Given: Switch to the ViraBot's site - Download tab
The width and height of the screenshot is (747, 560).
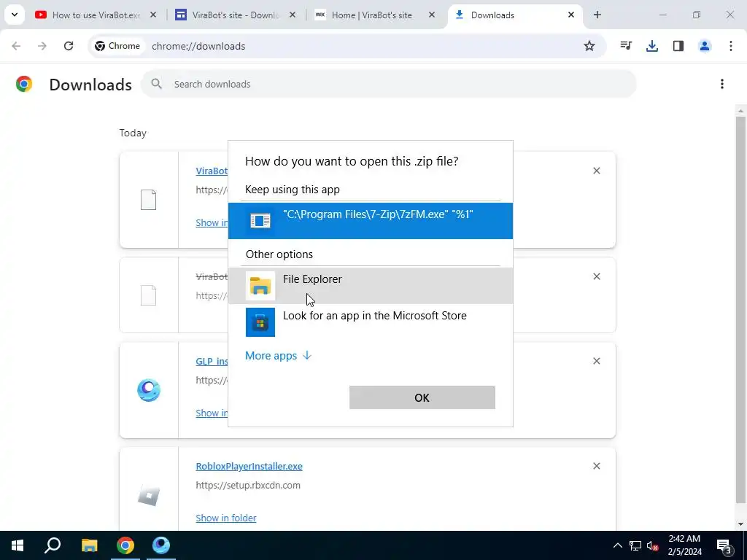Looking at the screenshot, I should pyautogui.click(x=235, y=15).
